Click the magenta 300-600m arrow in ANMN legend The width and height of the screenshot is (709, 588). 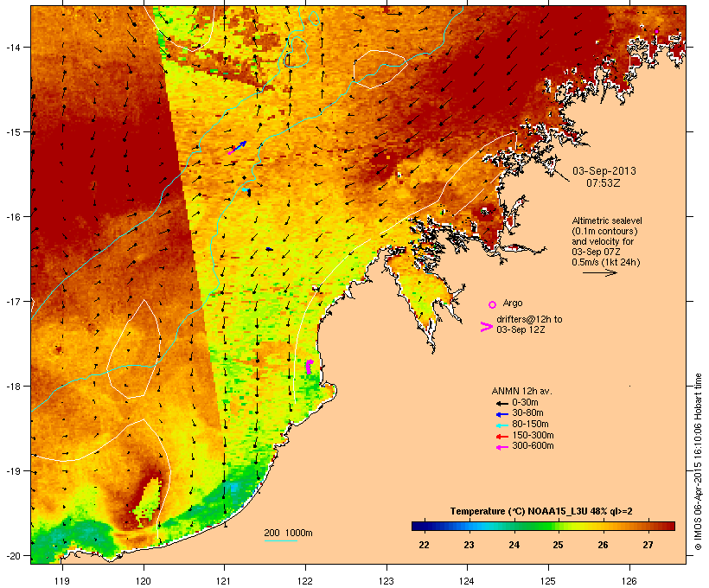pos(501,447)
